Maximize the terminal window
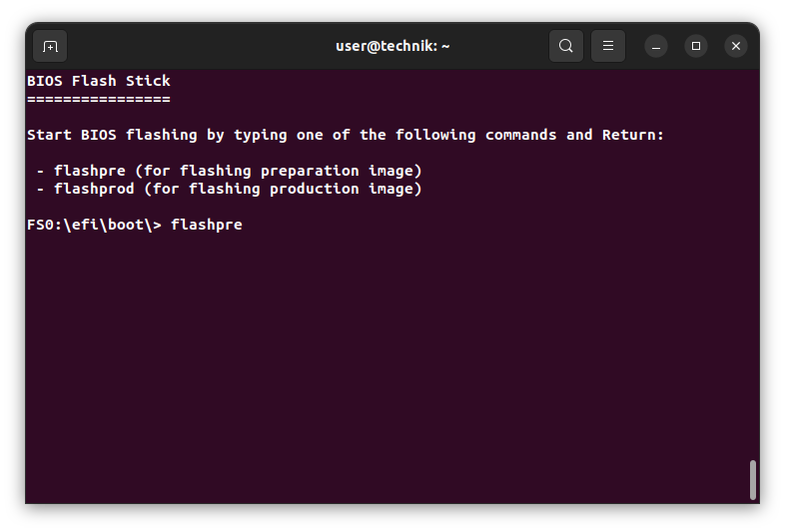This screenshot has width=785, height=532. pyautogui.click(x=696, y=46)
